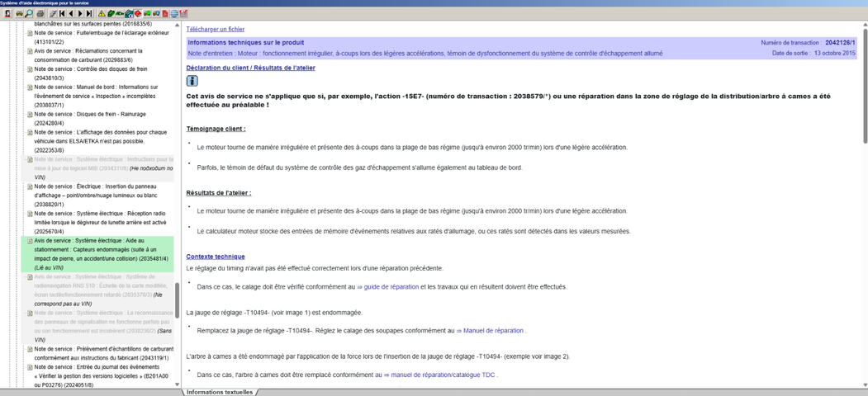Image resolution: width=868 pixels, height=396 pixels.
Task: Click document icon beside Disques de frein - Rainurage
Action: [30, 115]
